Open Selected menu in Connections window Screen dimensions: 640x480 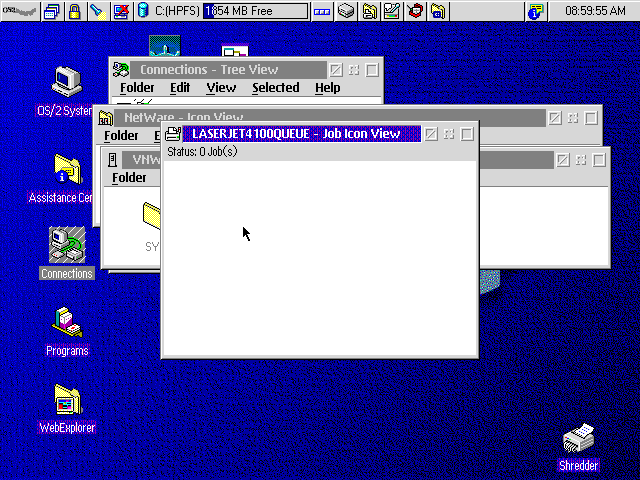click(276, 88)
